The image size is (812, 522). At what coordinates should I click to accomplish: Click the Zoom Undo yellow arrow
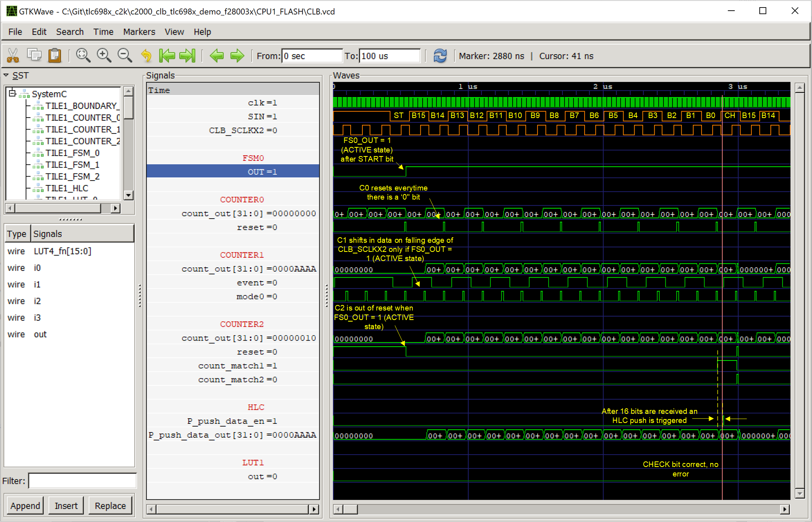point(146,55)
